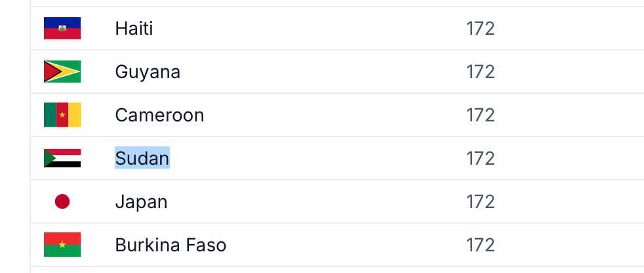Screen dimensions: 644x273
Task: Click the Sudan flag icon
Action: pos(62,158)
